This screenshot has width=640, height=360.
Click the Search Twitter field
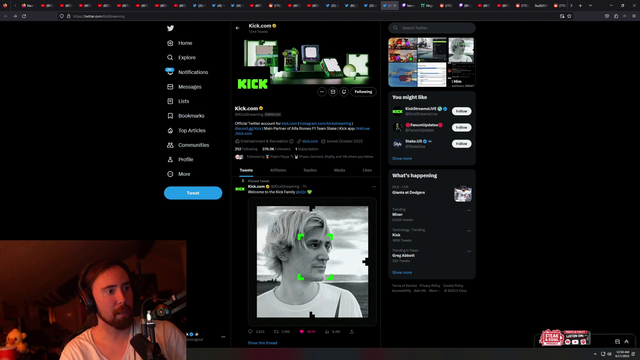[432, 28]
